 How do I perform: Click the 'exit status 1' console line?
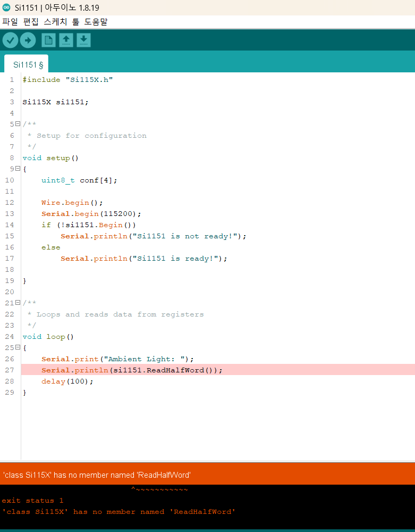[x=32, y=501]
